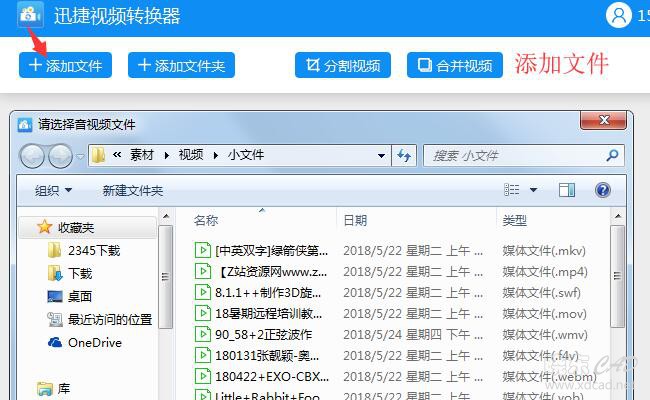650x400 pixels.
Task: Click the date cell 2018/5/24 星期四 下午
Action: (x=413, y=335)
